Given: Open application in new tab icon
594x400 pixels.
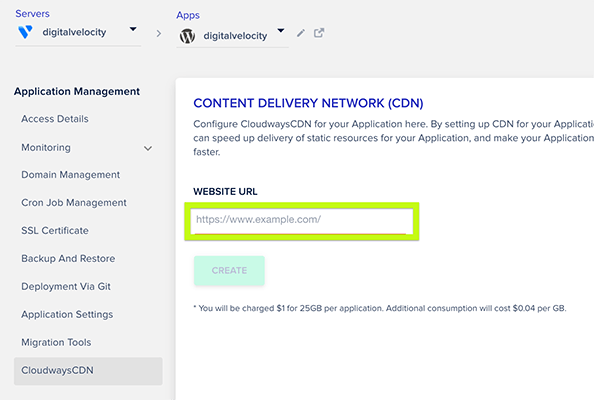Looking at the screenshot, I should coord(319,33).
